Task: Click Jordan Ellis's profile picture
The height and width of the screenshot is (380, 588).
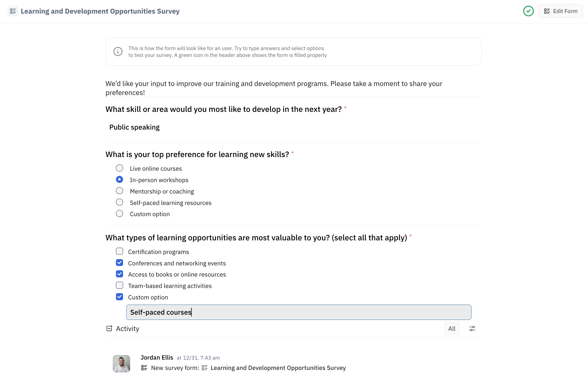Action: tap(121, 363)
